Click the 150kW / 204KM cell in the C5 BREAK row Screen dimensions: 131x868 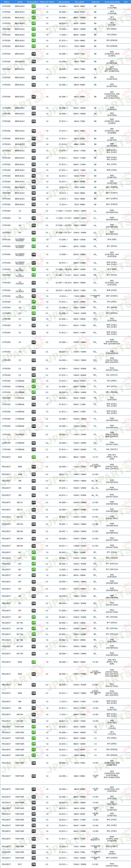80,449
